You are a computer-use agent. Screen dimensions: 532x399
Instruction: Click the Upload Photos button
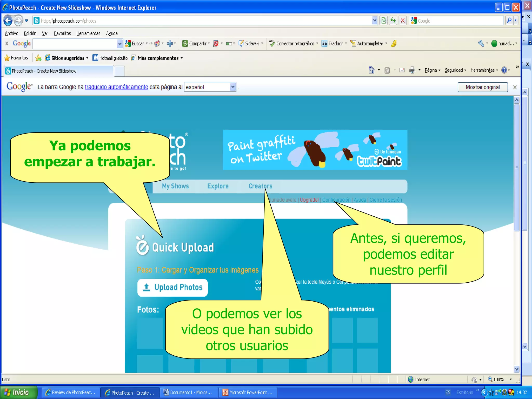click(172, 288)
